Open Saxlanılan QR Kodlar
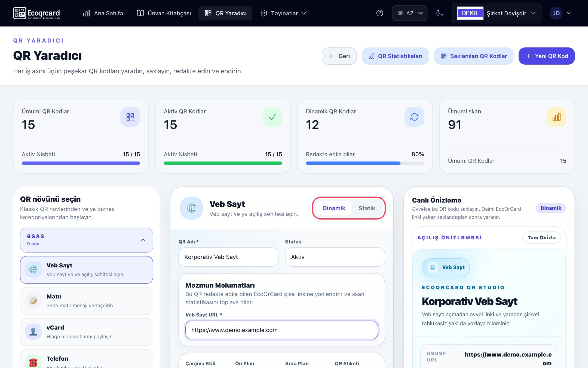Viewport: 588px width, 368px height. [x=474, y=56]
